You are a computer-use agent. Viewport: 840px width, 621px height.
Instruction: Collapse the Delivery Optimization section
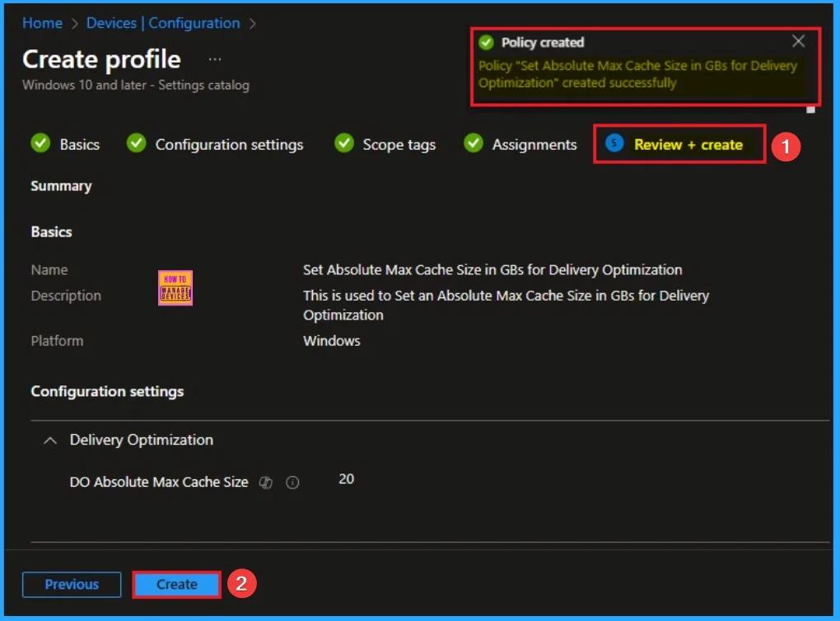[x=50, y=441]
